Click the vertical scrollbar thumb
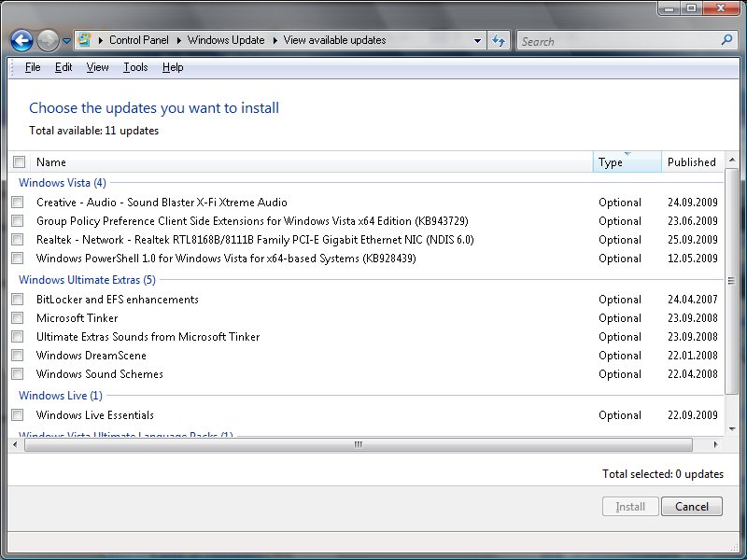This screenshot has height=560, width=747. (x=732, y=281)
